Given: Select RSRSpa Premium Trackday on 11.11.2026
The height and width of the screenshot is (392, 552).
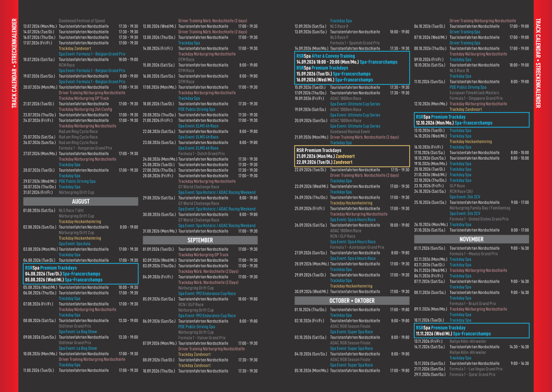Looking at the screenshot, I should [x=471, y=331].
